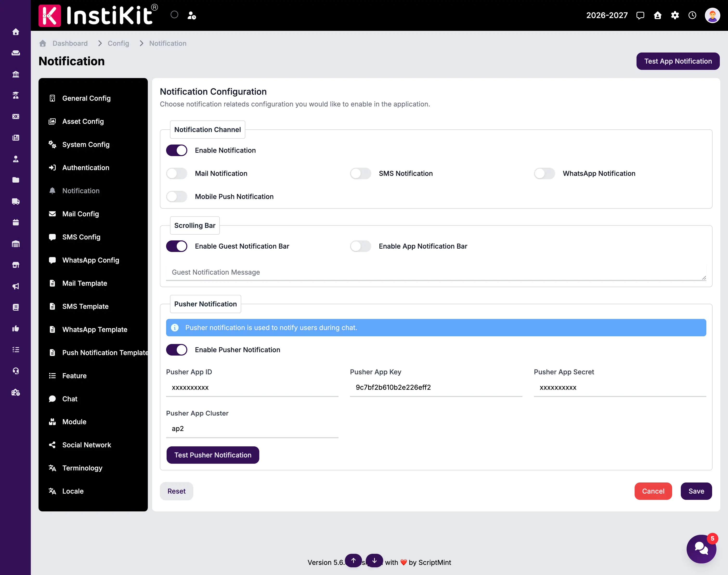Click the home icon in the top header
Image resolution: width=728 pixels, height=575 pixels.
click(657, 15)
